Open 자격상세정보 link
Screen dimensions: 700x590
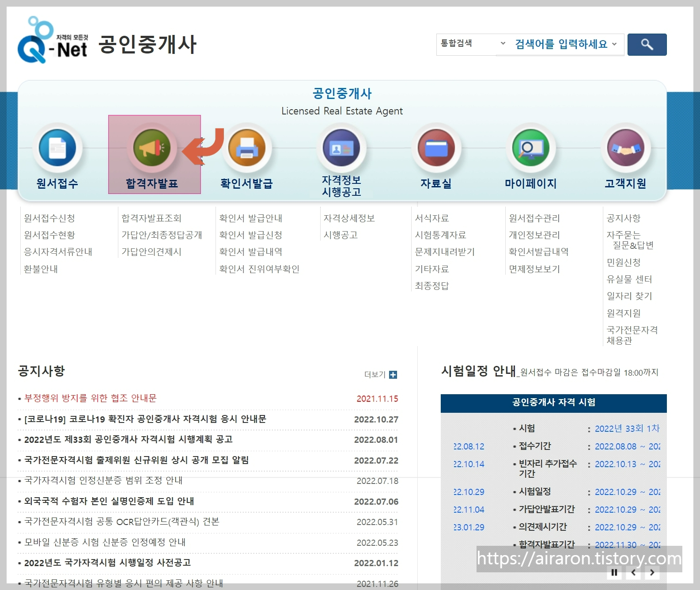coord(349,218)
